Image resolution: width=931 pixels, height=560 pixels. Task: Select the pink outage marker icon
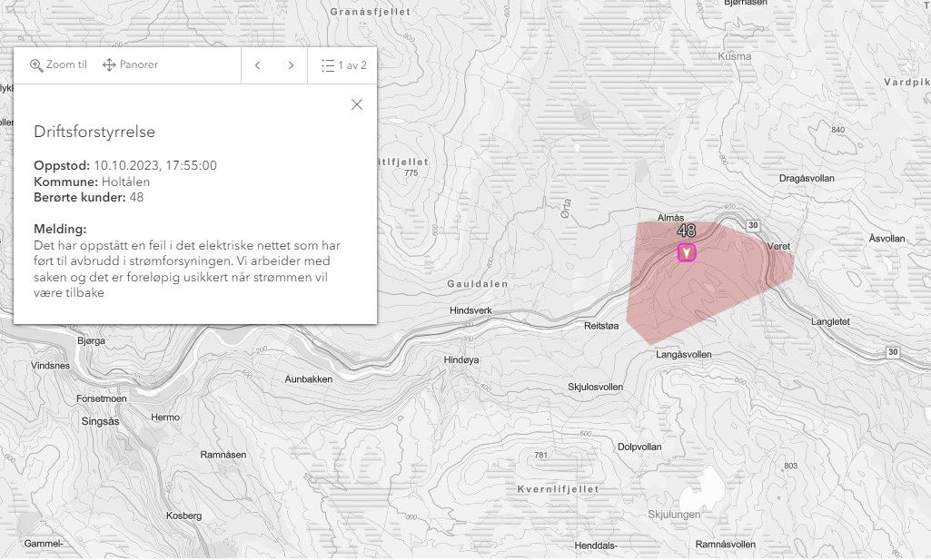click(688, 252)
